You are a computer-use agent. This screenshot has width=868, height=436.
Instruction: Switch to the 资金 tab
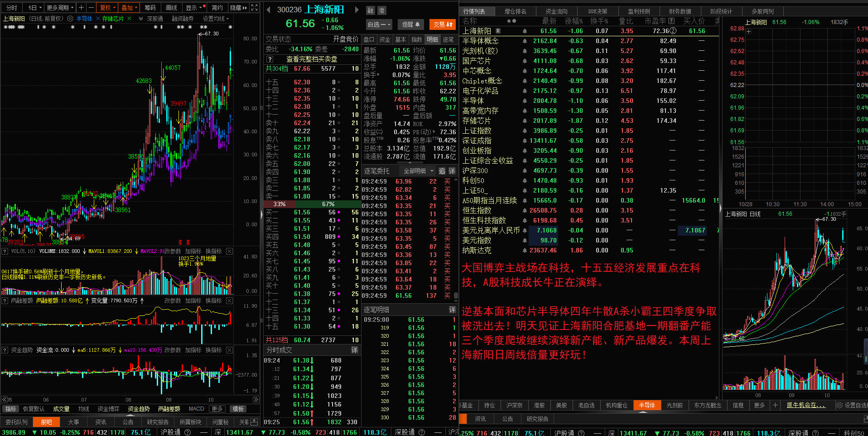[385, 39]
